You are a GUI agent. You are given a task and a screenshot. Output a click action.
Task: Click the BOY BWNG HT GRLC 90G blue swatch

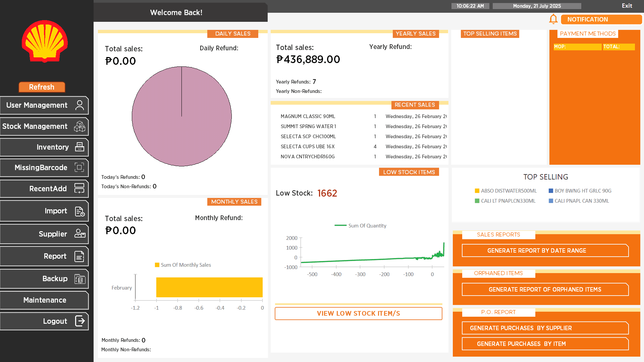[551, 191]
